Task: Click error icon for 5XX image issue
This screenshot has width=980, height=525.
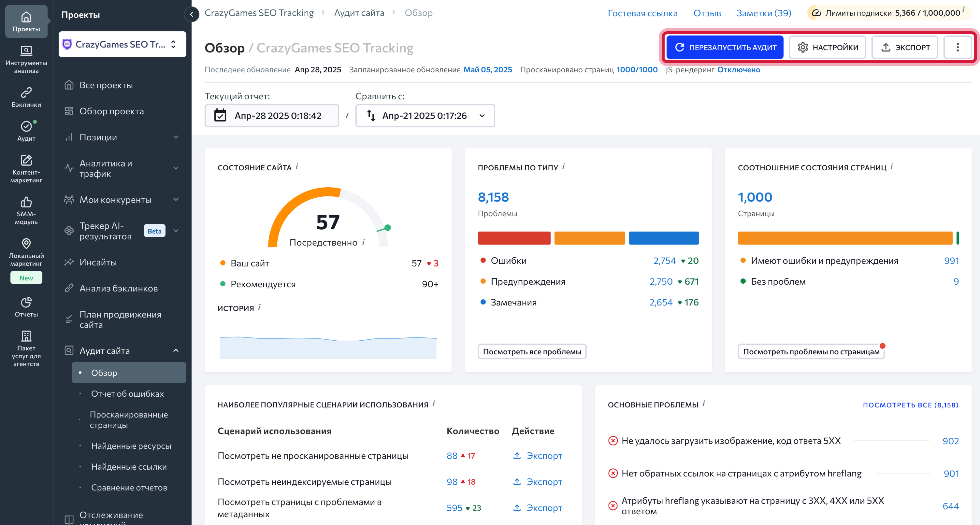Action: (613, 441)
